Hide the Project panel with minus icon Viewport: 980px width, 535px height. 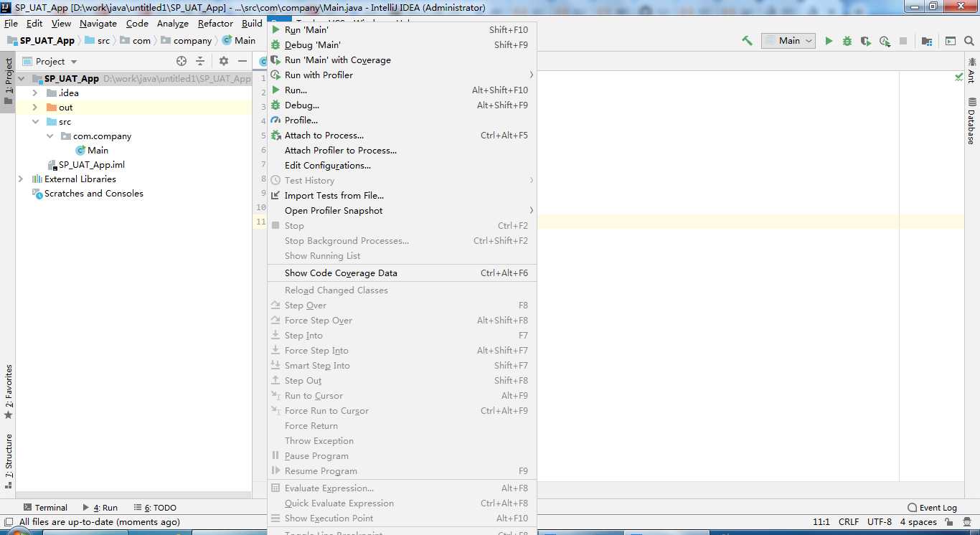click(x=242, y=61)
